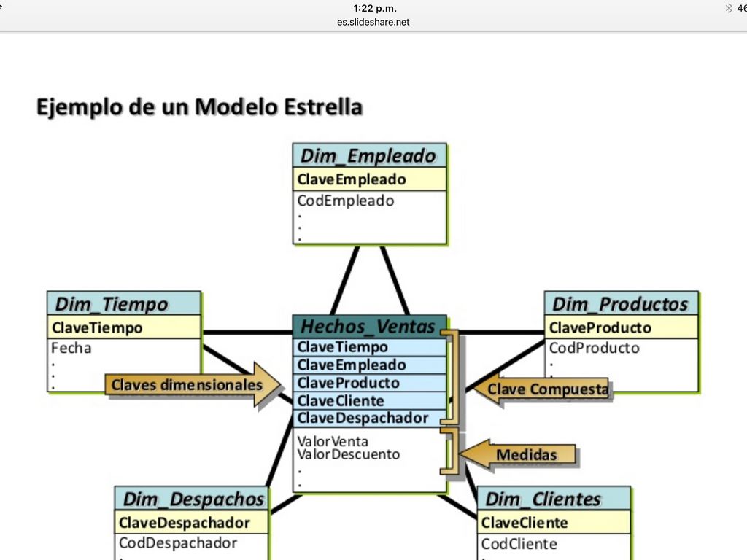The image size is (747, 560).
Task: Click the Medidas arrow label
Action: point(525,455)
